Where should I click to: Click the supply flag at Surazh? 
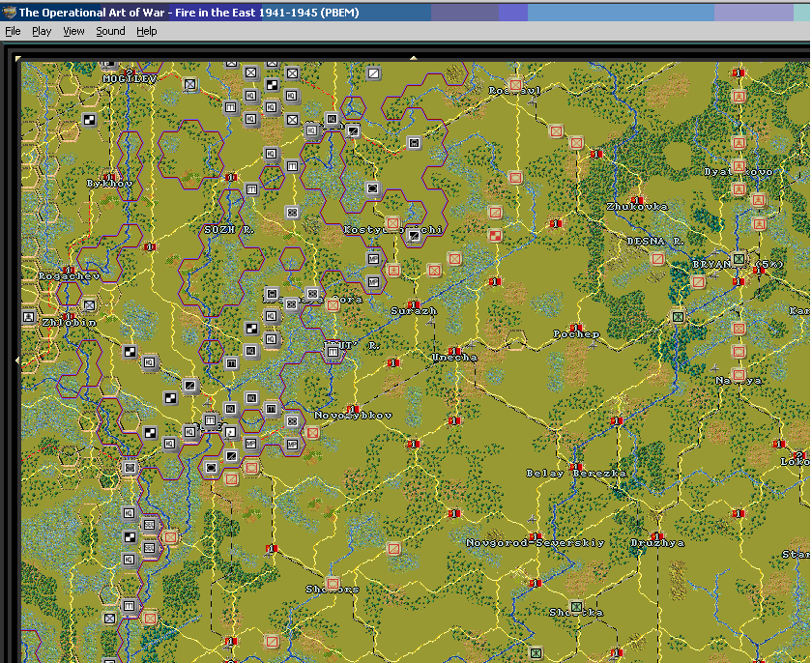pos(414,304)
